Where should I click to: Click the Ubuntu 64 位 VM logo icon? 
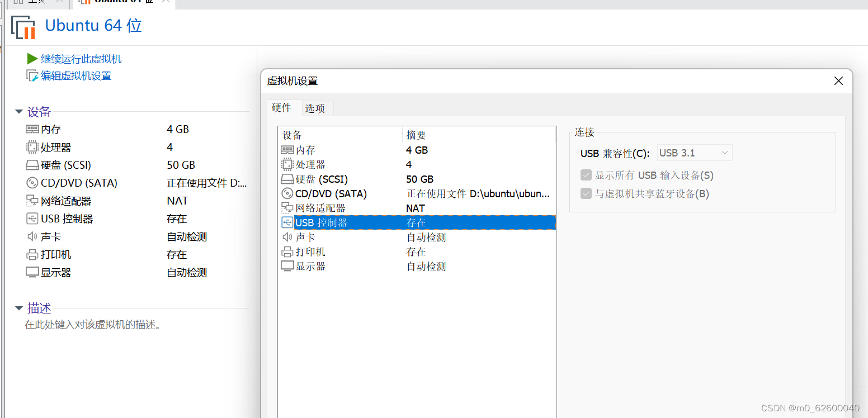pyautogui.click(x=23, y=27)
